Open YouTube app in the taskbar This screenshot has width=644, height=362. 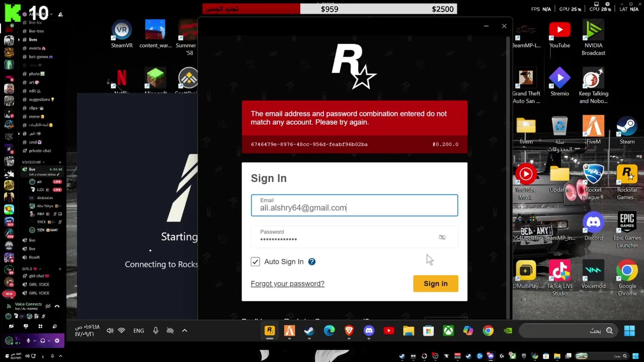point(389,331)
